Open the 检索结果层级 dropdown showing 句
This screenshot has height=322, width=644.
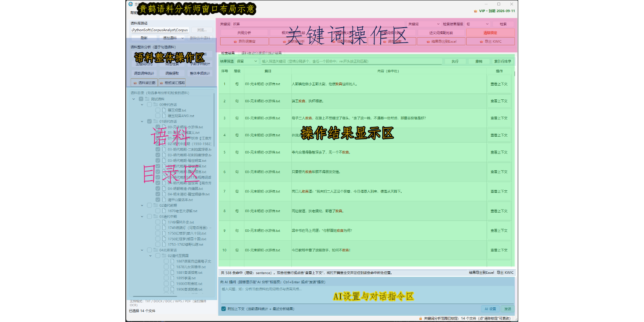pos(477,24)
